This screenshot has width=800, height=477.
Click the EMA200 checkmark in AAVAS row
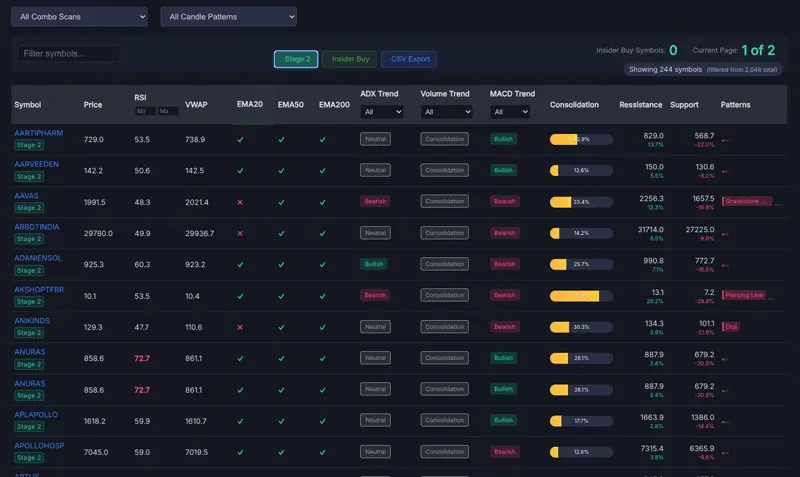pos(322,203)
